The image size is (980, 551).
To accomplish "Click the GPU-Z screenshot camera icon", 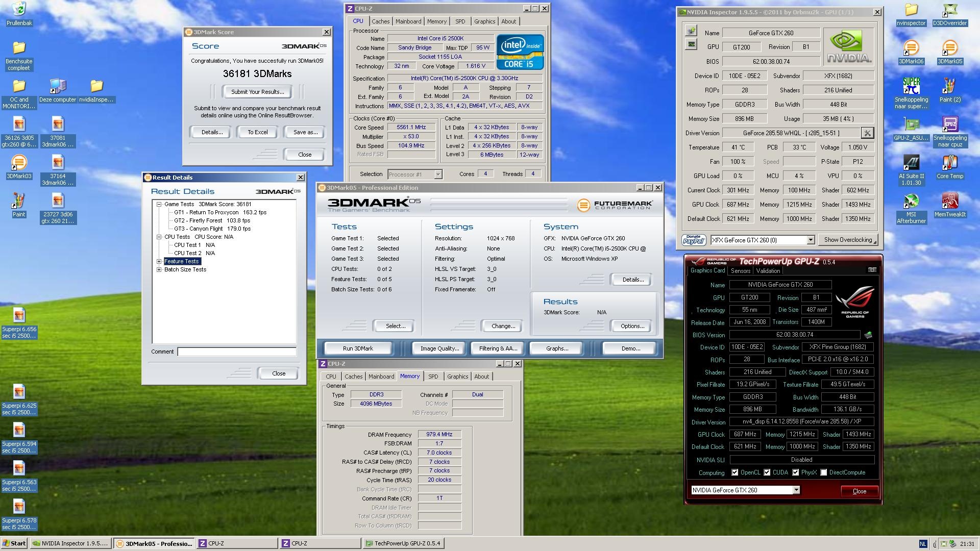I will coord(872,270).
